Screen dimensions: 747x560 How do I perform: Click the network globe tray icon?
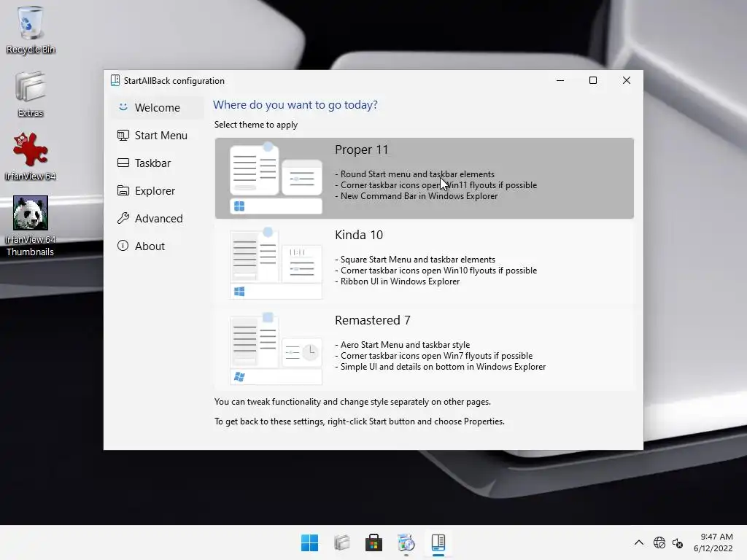click(659, 542)
